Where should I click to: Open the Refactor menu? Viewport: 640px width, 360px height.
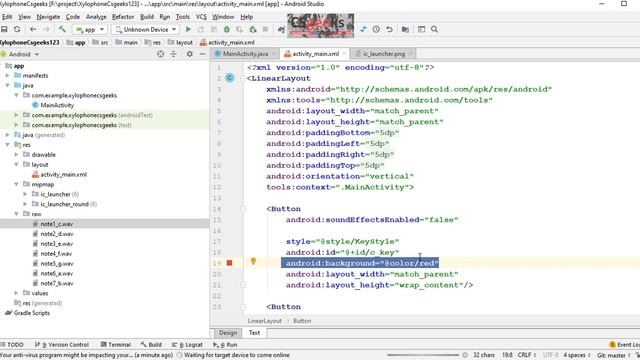123,17
